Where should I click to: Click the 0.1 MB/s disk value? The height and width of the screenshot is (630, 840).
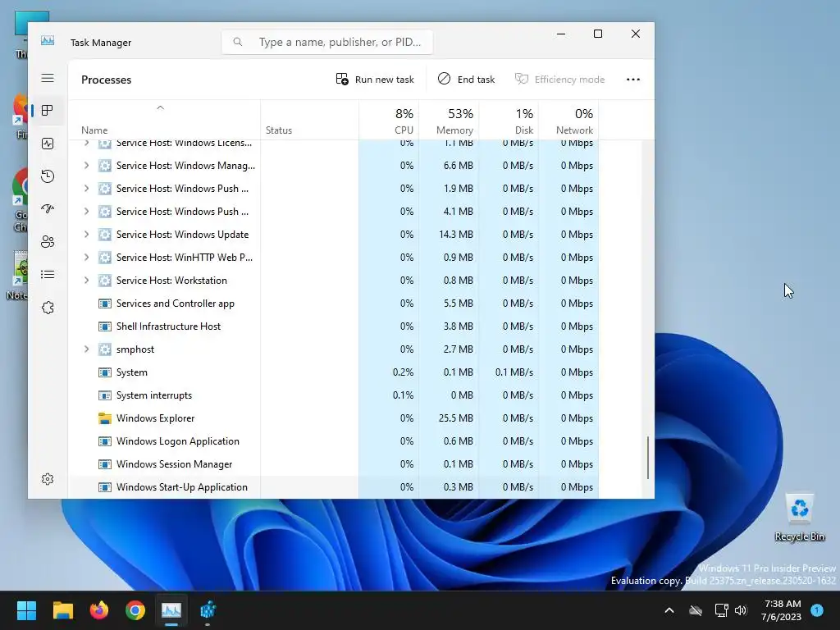click(514, 372)
